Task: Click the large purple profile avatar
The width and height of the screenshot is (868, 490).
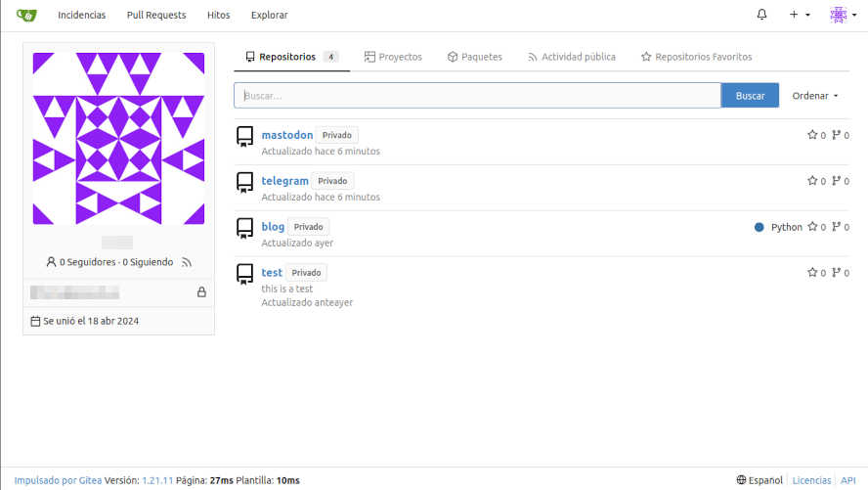Action: click(x=118, y=139)
